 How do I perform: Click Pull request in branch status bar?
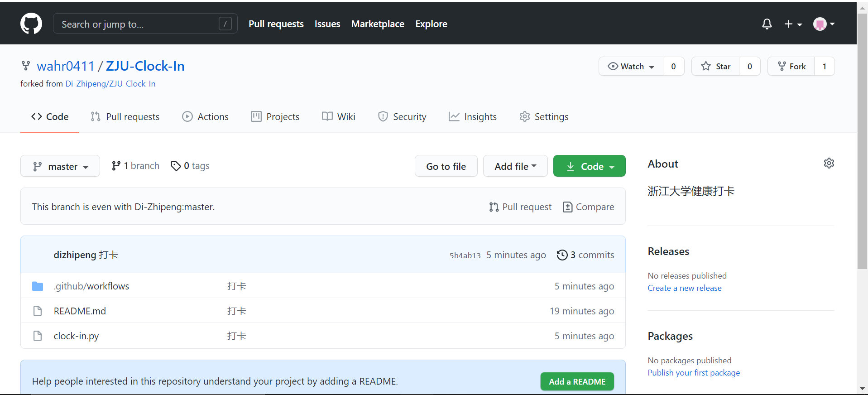pyautogui.click(x=520, y=207)
